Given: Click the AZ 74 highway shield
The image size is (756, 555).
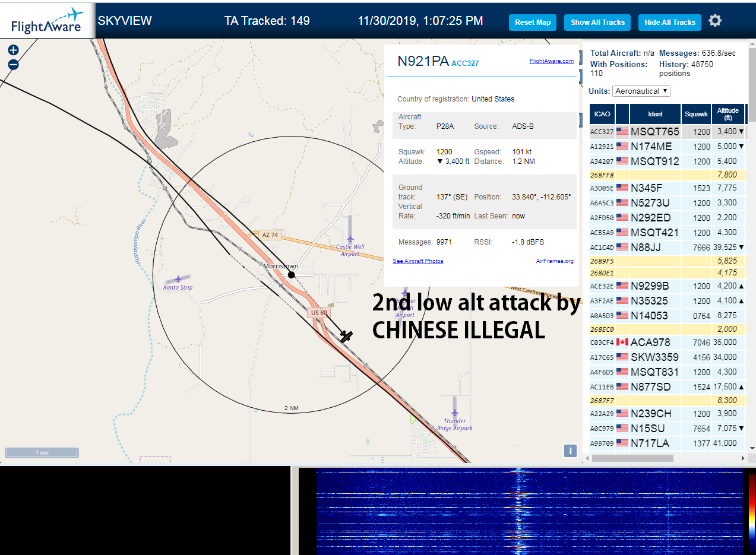Looking at the screenshot, I should pyautogui.click(x=270, y=235).
